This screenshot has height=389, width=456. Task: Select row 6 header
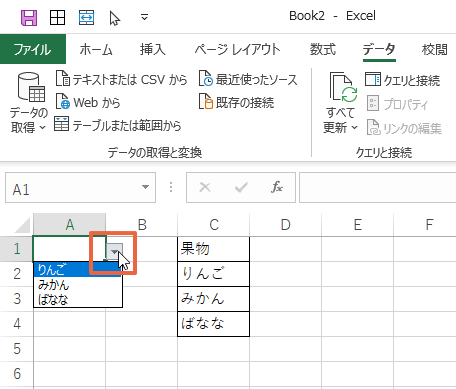[17, 374]
